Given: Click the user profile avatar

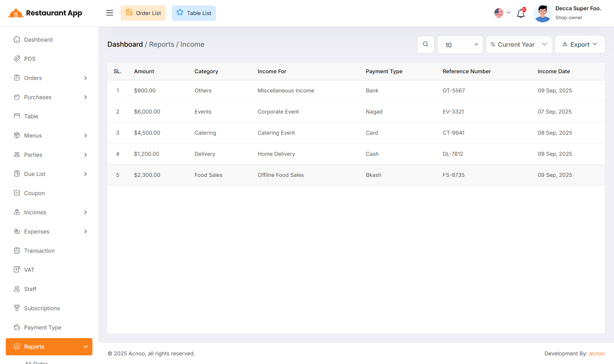Looking at the screenshot, I should (542, 13).
